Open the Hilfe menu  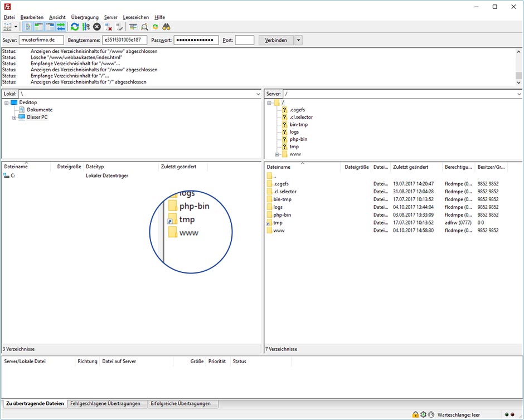coord(160,17)
